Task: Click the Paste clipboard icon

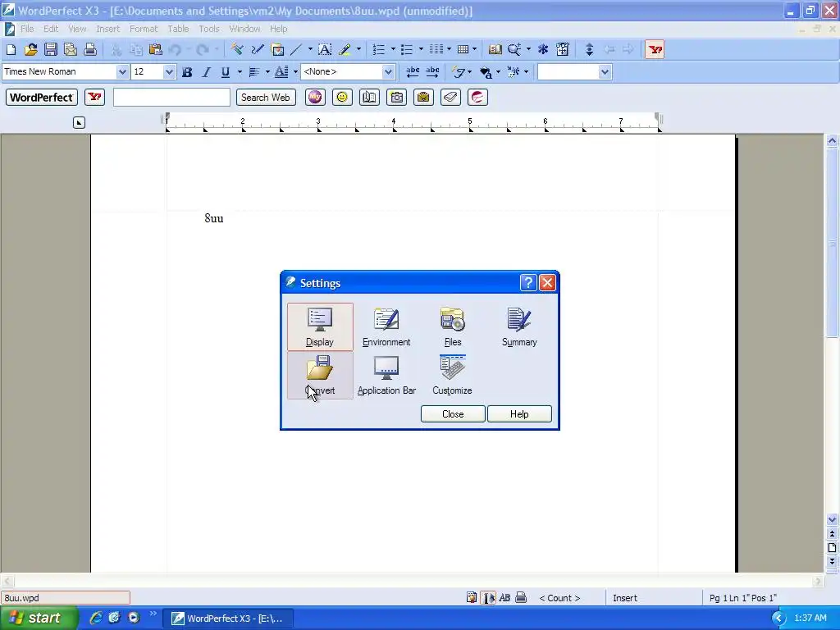Action: (155, 50)
